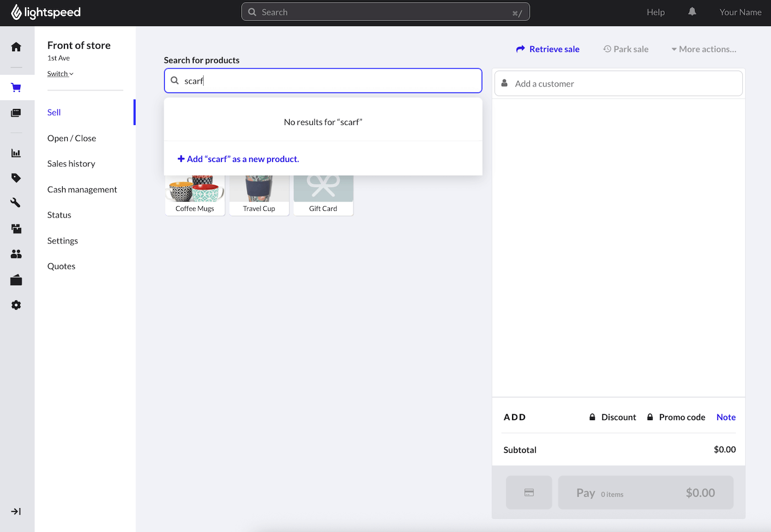Expand the More actions menu
771x532 pixels.
(704, 49)
